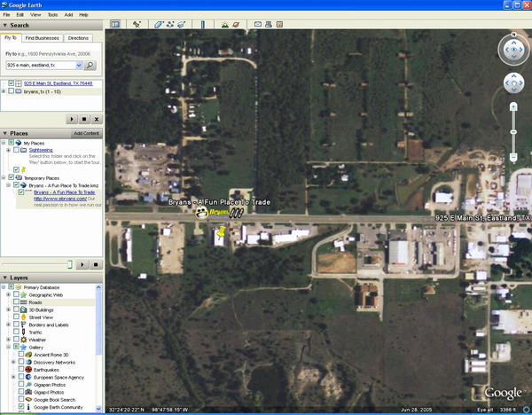Click the Sightseeing folder link

(41, 150)
